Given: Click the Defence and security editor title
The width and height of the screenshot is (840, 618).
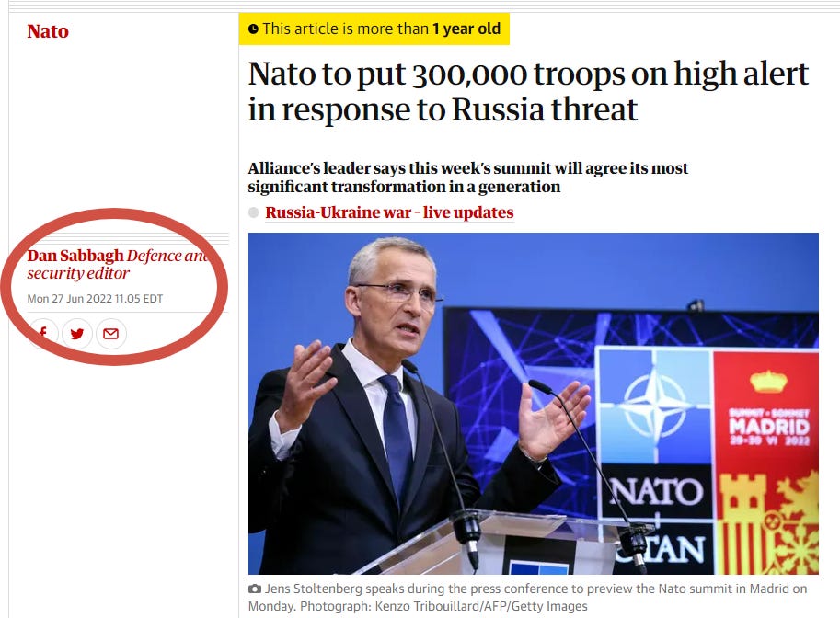Looking at the screenshot, I should pyautogui.click(x=118, y=265).
